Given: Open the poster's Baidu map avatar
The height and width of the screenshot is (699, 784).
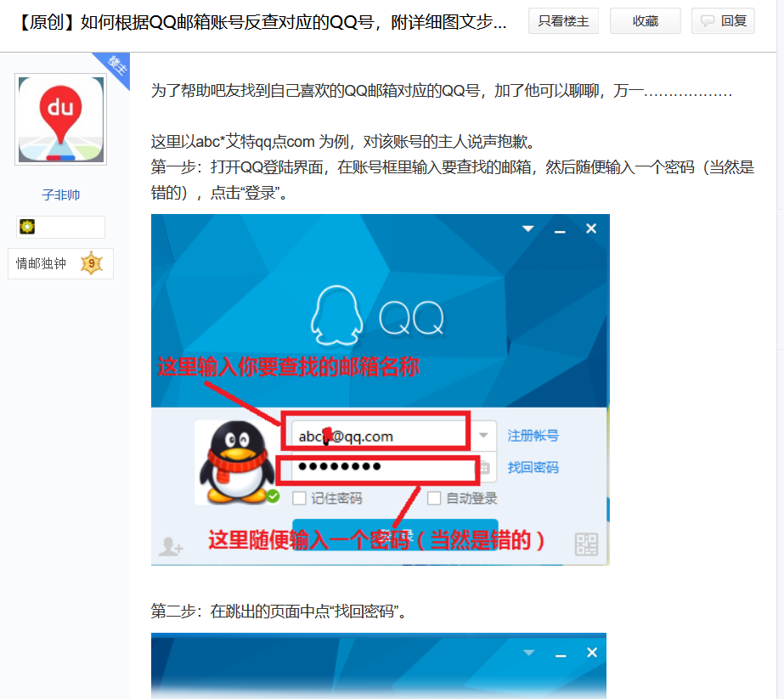Looking at the screenshot, I should (60, 119).
